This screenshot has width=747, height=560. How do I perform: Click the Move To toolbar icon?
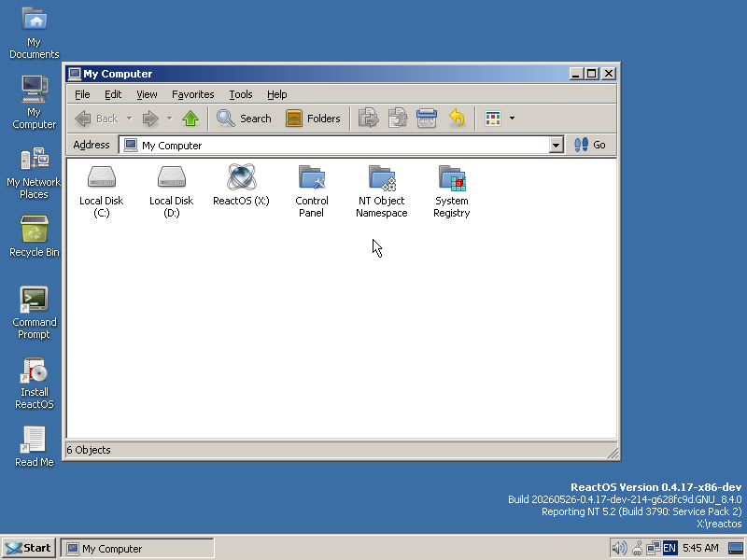pyautogui.click(x=368, y=119)
